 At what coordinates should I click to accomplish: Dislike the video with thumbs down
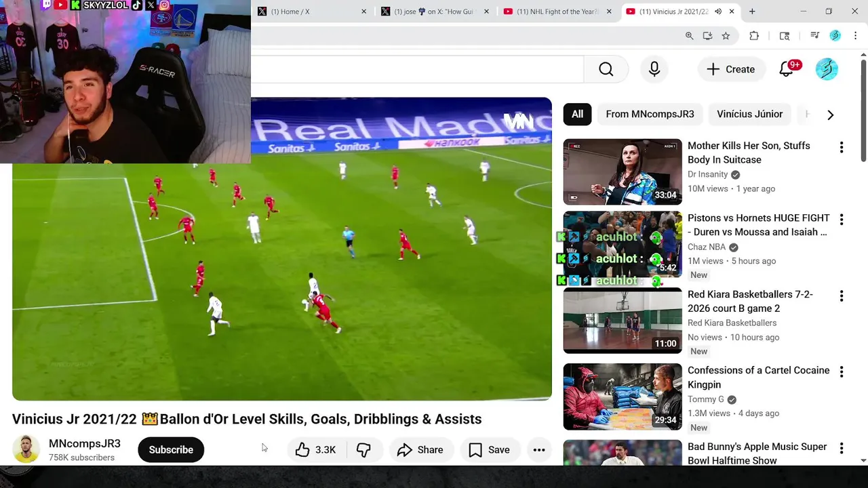(363, 450)
